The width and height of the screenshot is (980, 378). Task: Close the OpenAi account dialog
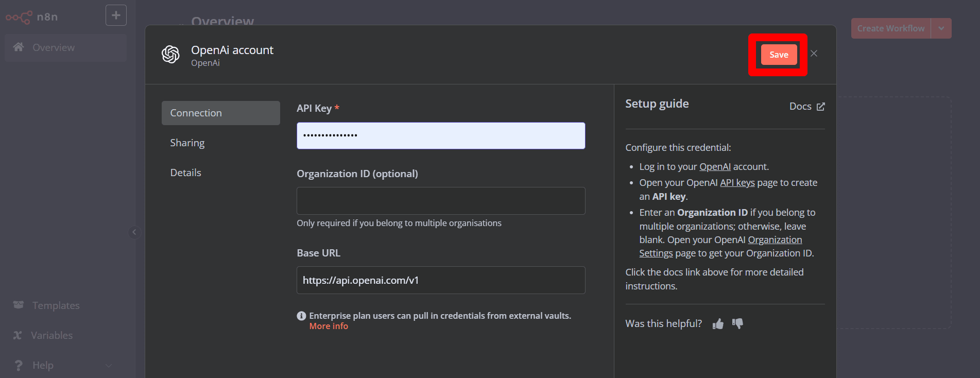pos(814,54)
